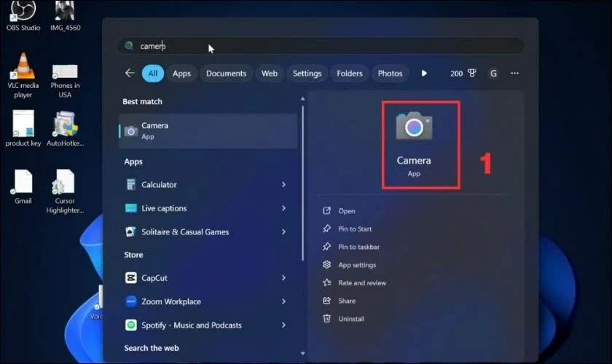
Task: Click the results list scrollbar thumb
Action: pos(302,183)
